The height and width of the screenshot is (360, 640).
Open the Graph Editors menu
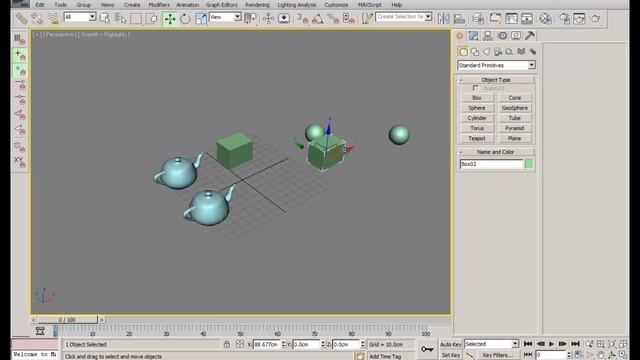(x=222, y=5)
